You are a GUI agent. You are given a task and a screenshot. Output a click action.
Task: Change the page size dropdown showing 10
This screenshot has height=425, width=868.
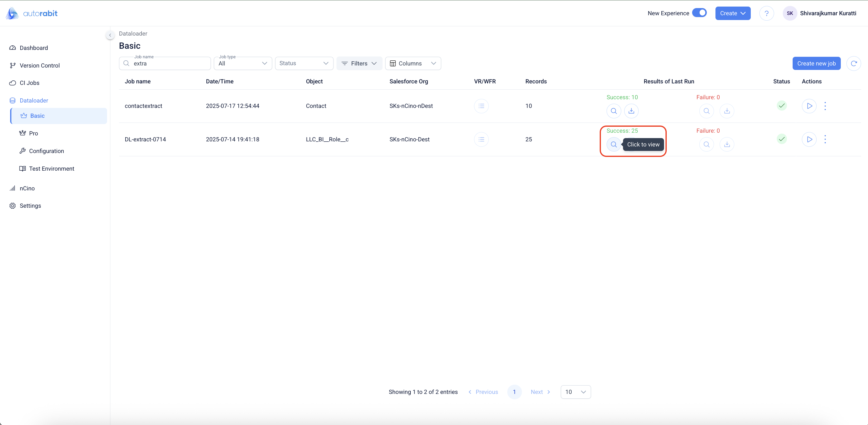pos(575,392)
